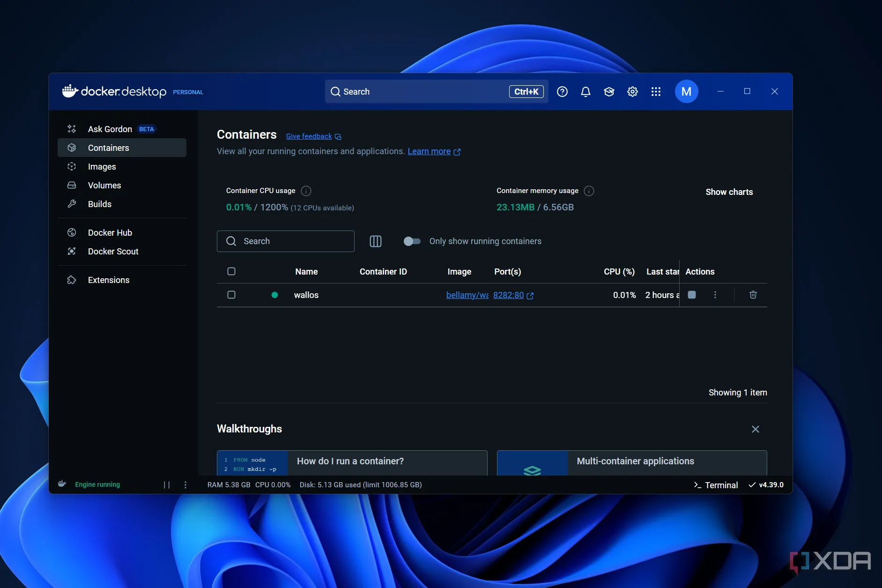Open the engine options three-dot menu

(x=185, y=485)
